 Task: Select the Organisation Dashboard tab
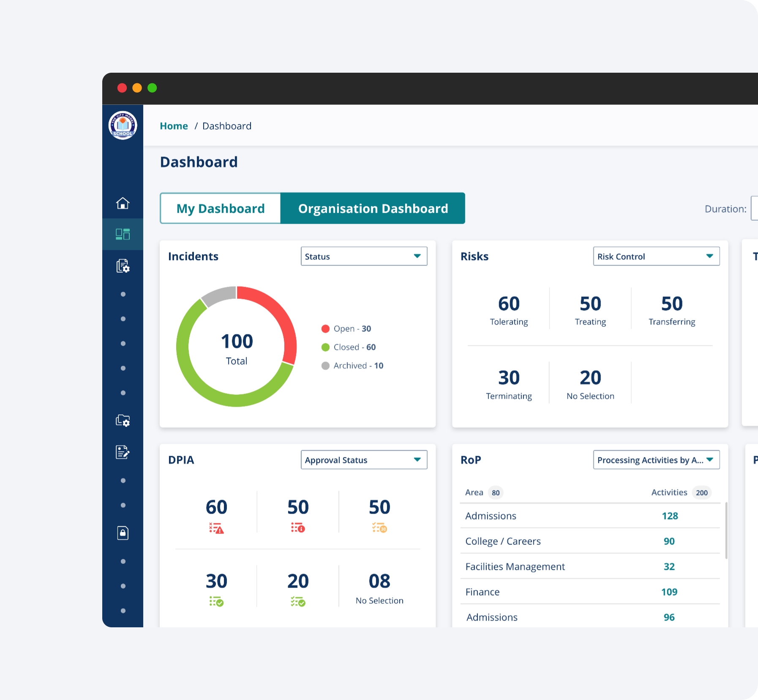point(373,208)
